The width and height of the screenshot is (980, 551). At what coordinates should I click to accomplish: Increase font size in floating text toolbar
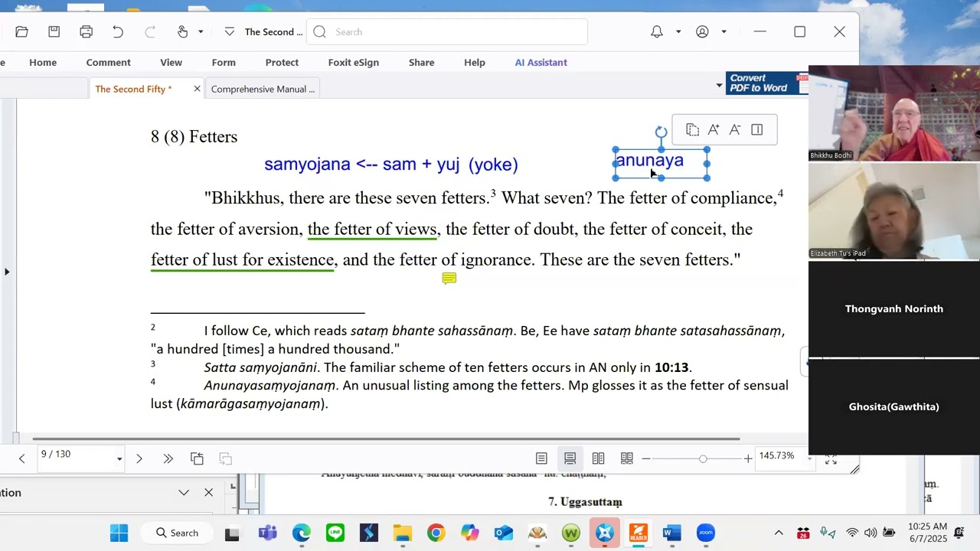click(714, 129)
